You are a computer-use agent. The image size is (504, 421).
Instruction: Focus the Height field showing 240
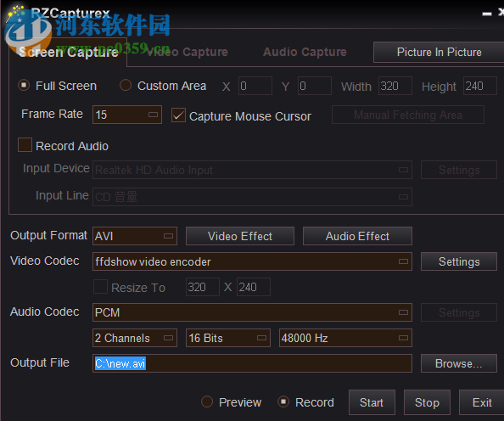(480, 86)
